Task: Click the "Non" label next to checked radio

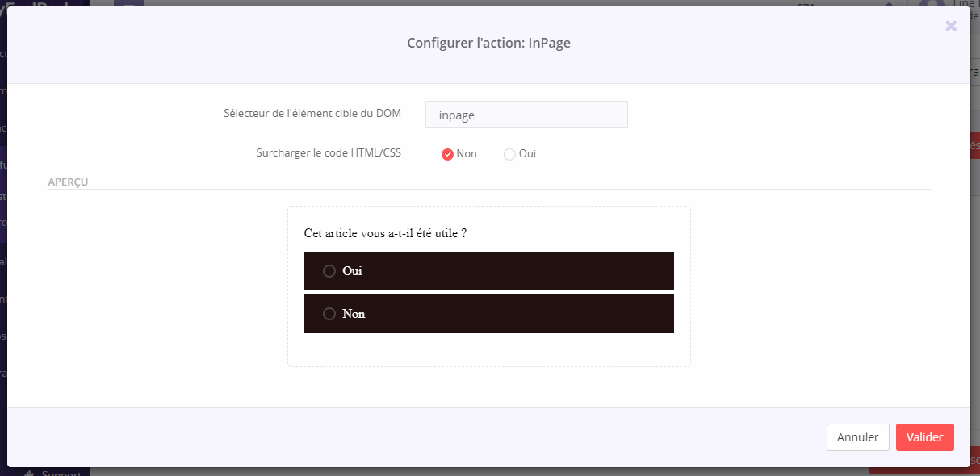Action: click(467, 153)
